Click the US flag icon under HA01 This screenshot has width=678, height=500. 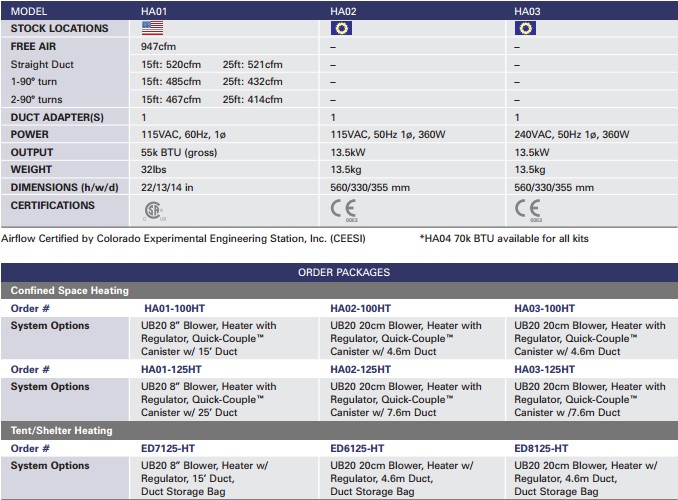(x=152, y=28)
